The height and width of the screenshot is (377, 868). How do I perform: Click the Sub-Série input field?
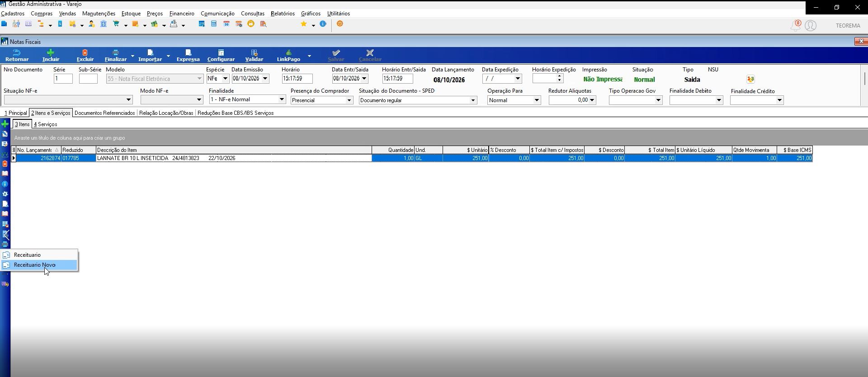[x=88, y=79]
